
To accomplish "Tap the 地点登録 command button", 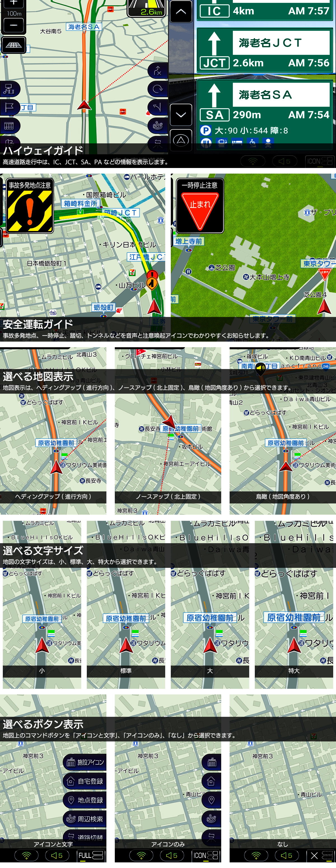I will (85, 800).
